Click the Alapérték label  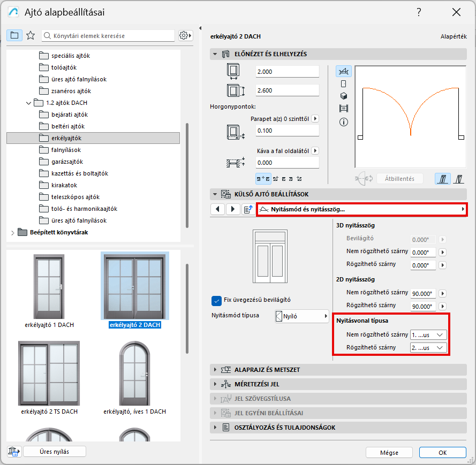[x=454, y=36]
